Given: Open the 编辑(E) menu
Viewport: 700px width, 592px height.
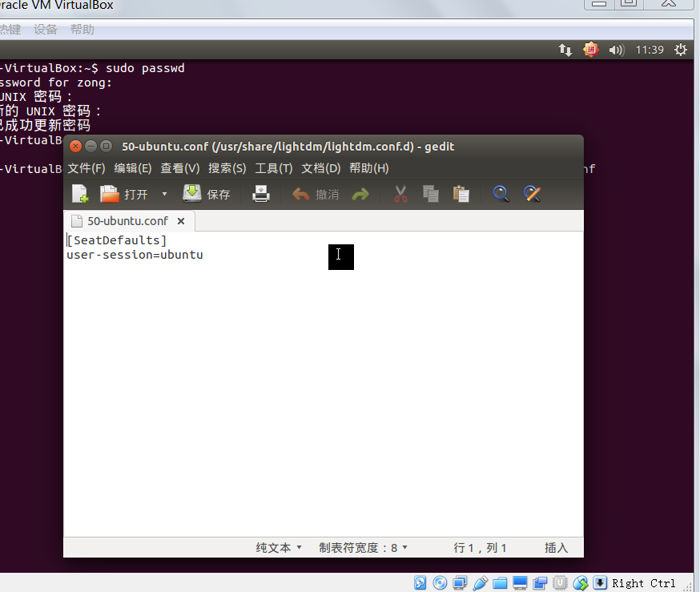Looking at the screenshot, I should click(x=133, y=168).
